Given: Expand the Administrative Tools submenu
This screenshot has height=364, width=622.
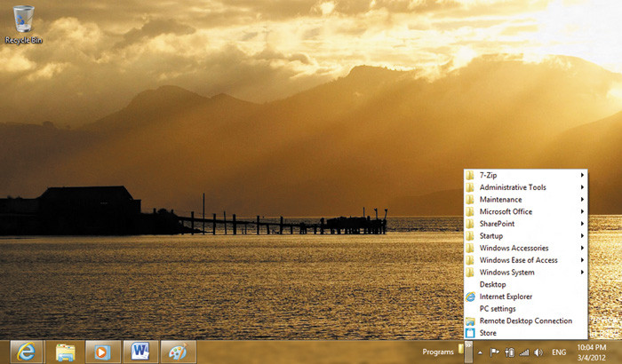Looking at the screenshot, I should (x=524, y=187).
